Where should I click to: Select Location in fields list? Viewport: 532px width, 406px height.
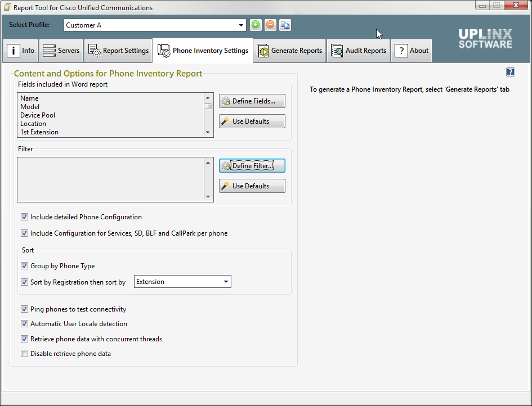coord(33,124)
